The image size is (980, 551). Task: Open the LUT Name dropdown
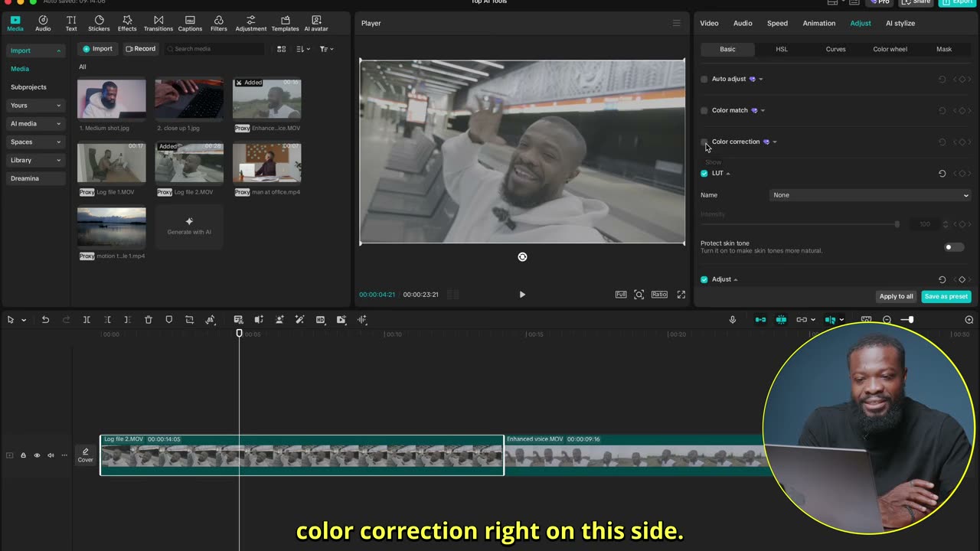[871, 195]
